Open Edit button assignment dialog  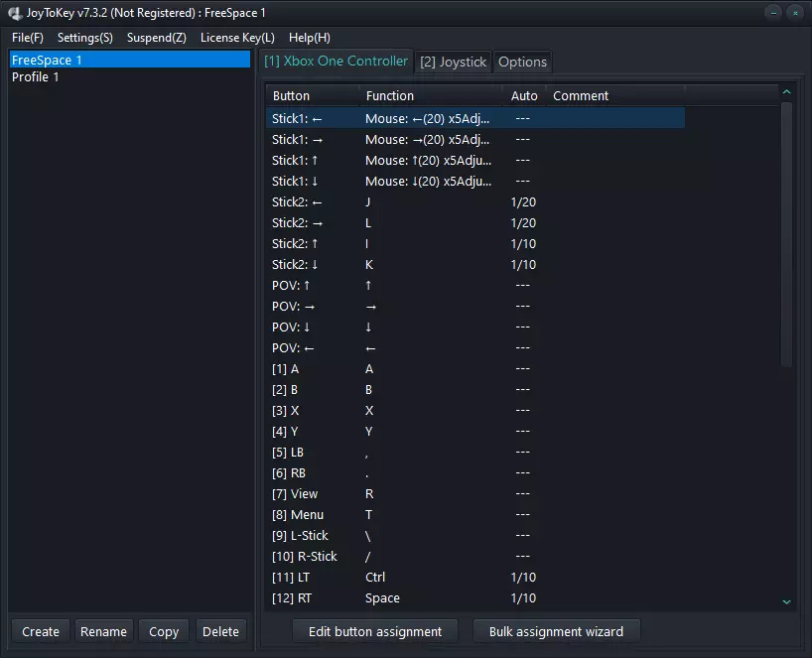[x=375, y=631]
